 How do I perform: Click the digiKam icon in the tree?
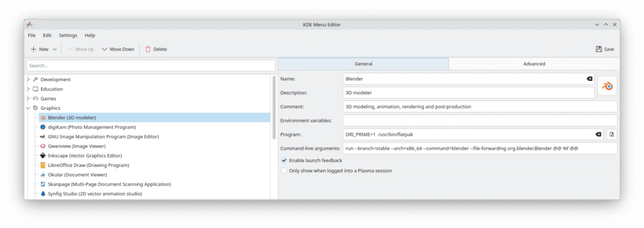click(x=43, y=127)
